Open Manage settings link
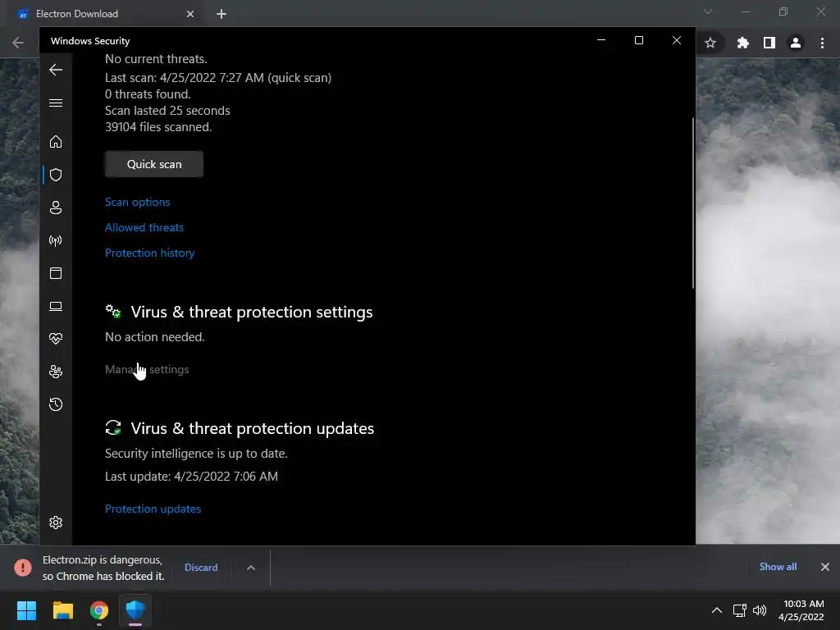 147,369
